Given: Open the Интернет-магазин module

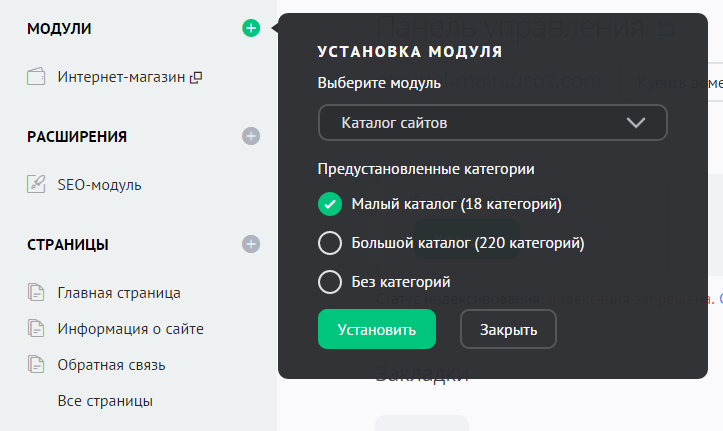Looking at the screenshot, I should (x=120, y=77).
